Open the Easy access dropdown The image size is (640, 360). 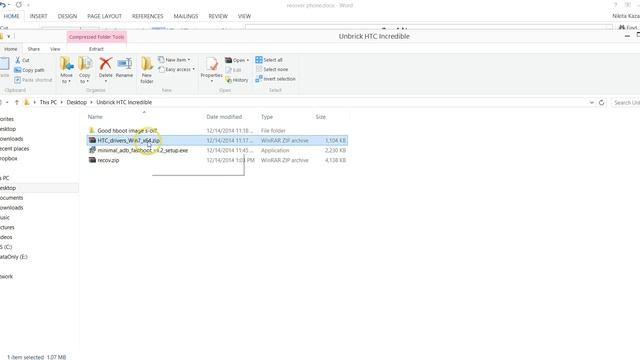click(176, 69)
